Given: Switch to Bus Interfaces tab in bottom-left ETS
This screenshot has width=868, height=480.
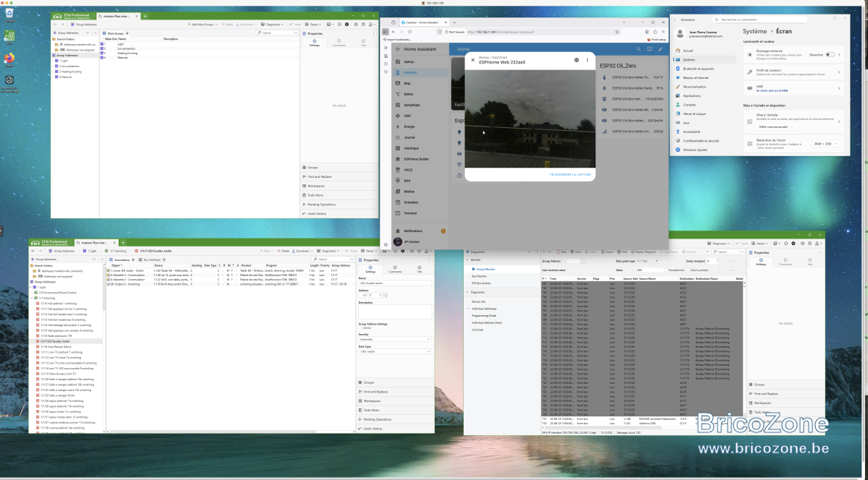Looking at the screenshot, I should 151,259.
